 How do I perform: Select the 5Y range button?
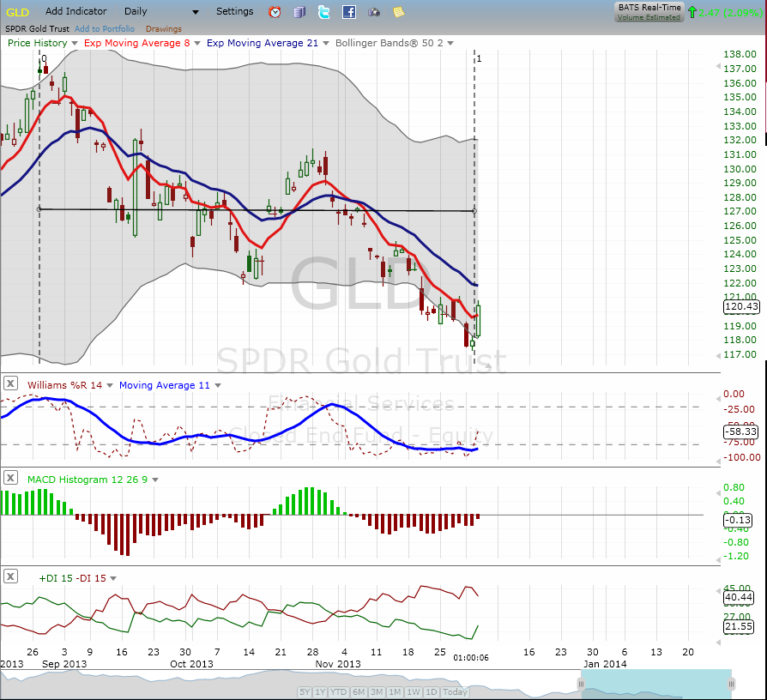pyautogui.click(x=305, y=692)
